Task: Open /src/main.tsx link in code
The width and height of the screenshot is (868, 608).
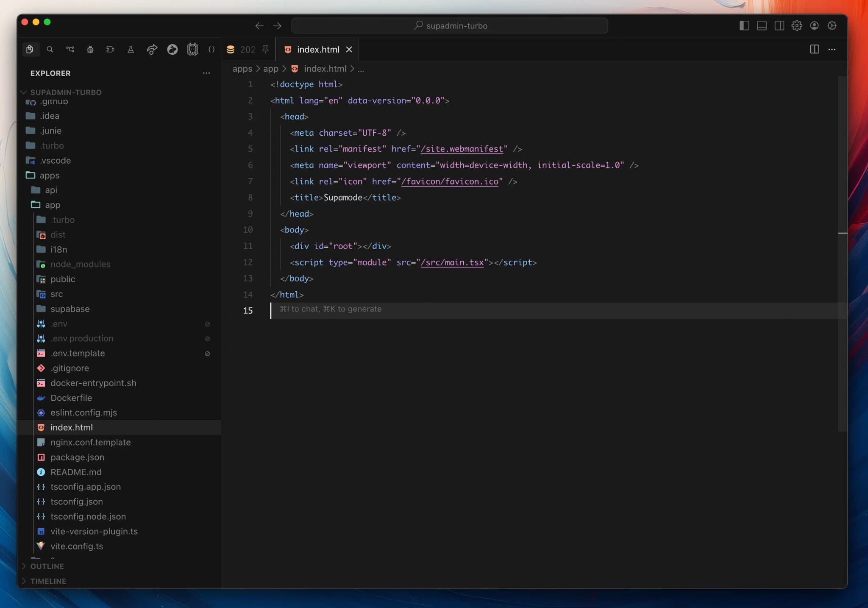Action: click(452, 262)
